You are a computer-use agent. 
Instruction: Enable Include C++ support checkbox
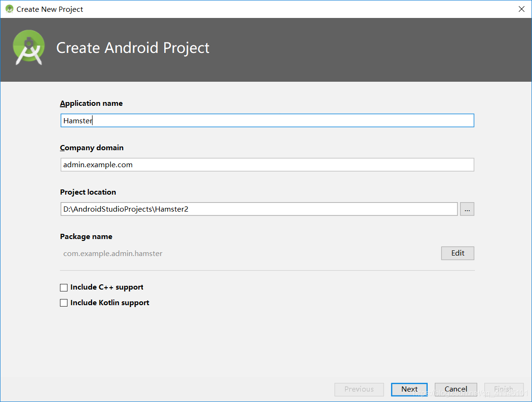tap(64, 288)
